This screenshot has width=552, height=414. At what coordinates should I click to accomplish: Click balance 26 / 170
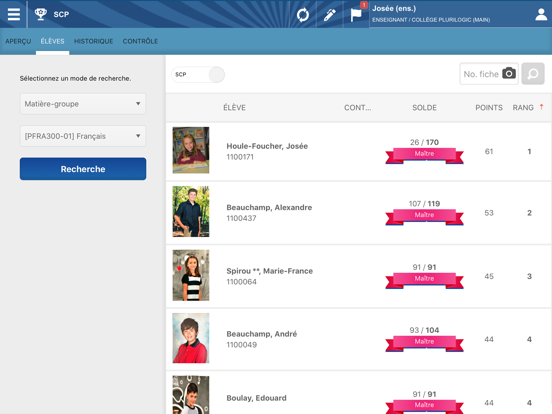tap(424, 142)
